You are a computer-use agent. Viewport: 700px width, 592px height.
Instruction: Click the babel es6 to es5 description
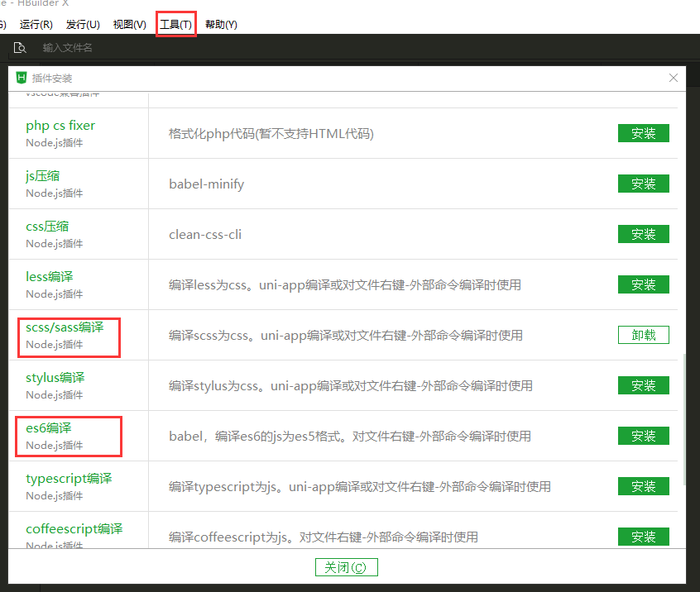(x=349, y=436)
